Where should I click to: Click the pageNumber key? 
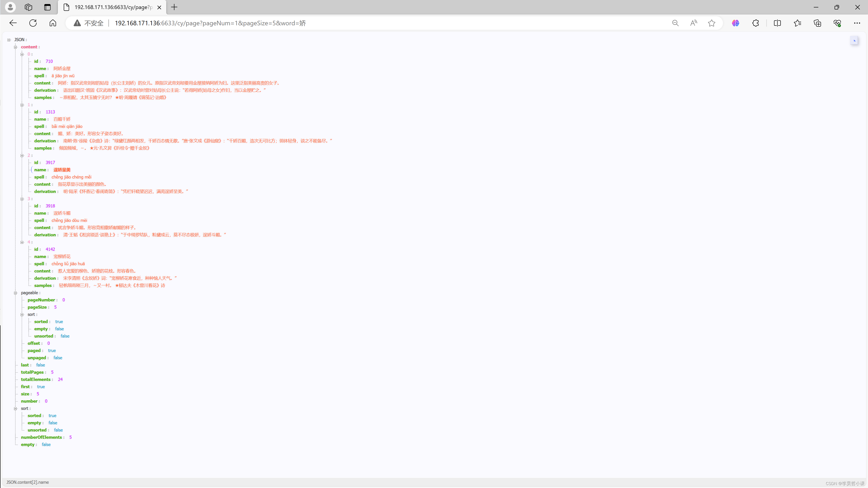pyautogui.click(x=41, y=300)
